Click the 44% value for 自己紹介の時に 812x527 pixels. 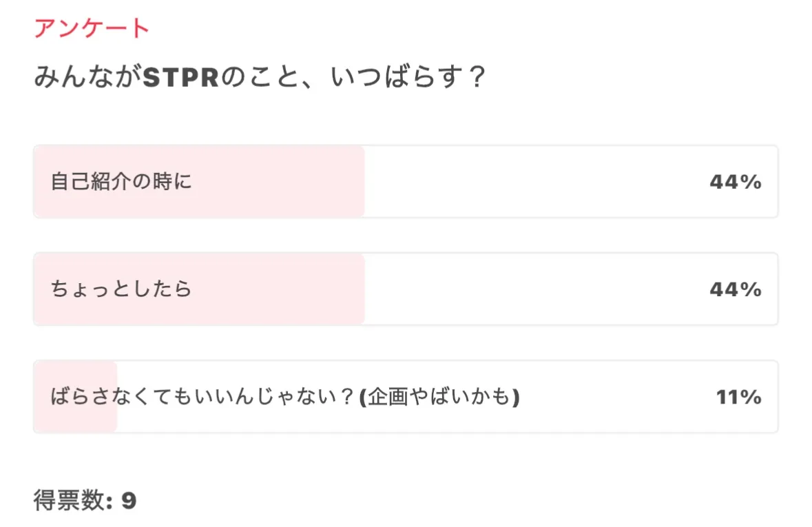[x=735, y=183]
